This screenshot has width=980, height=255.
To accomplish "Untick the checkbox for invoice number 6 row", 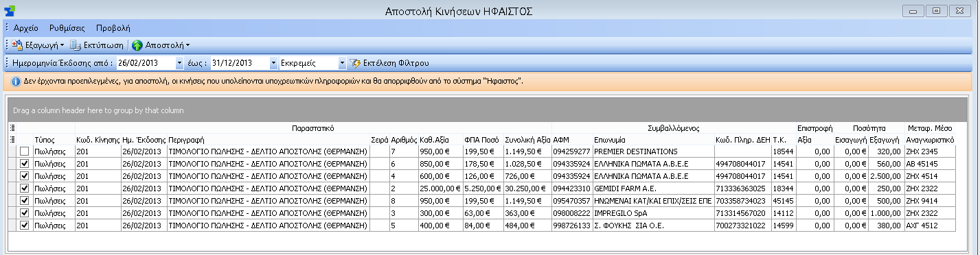I will point(25,163).
